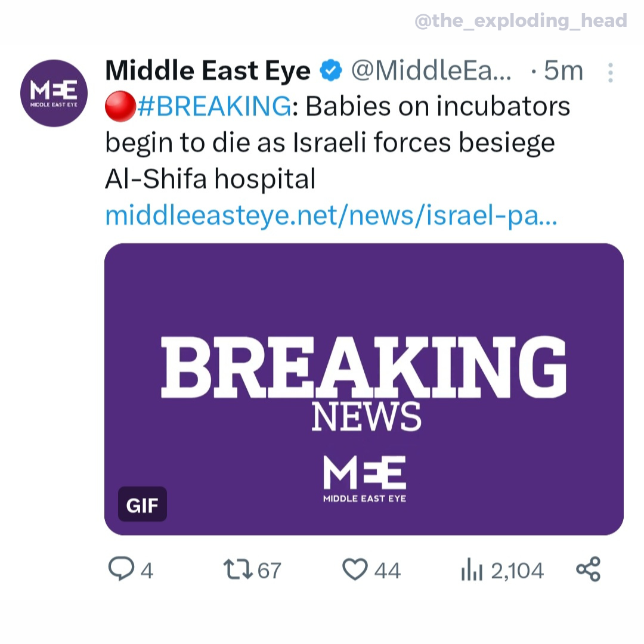Click the blue verified badge
The height and width of the screenshot is (644, 644).
pos(332,72)
